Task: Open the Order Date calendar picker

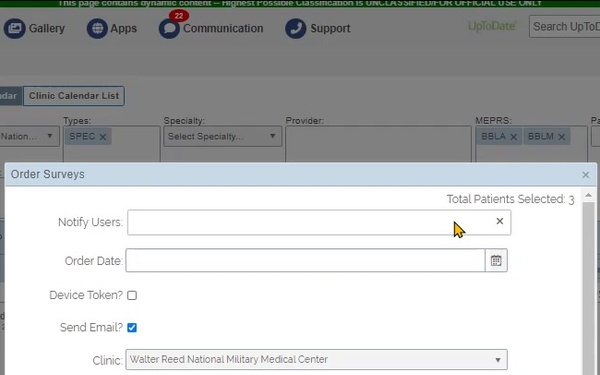Action: pos(496,261)
